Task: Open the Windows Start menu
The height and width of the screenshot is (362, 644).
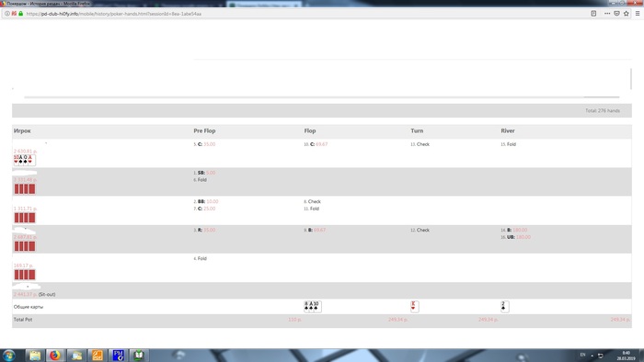Action: coord(8,355)
